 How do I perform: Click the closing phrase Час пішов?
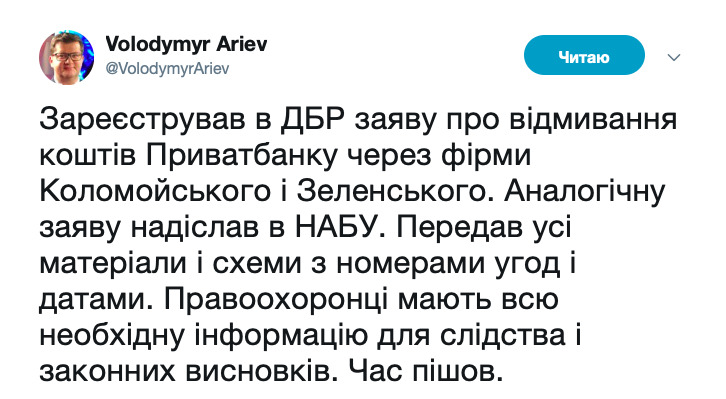click(x=425, y=372)
